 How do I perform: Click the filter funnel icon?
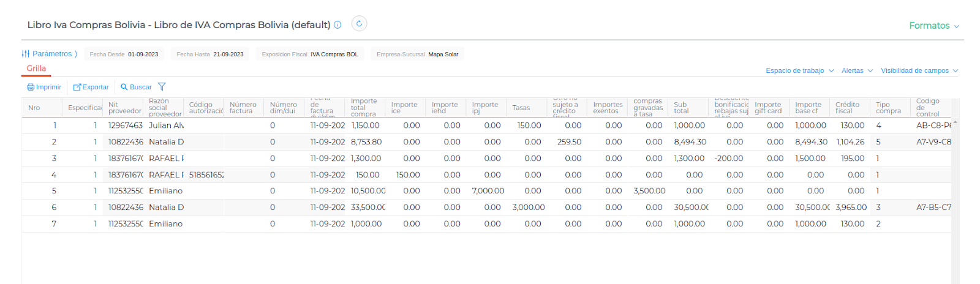(x=162, y=87)
